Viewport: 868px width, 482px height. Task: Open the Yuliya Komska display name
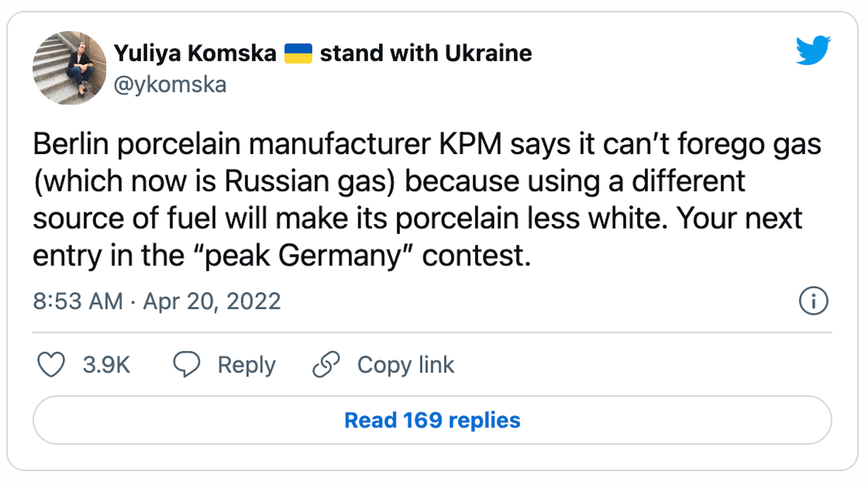(195, 53)
